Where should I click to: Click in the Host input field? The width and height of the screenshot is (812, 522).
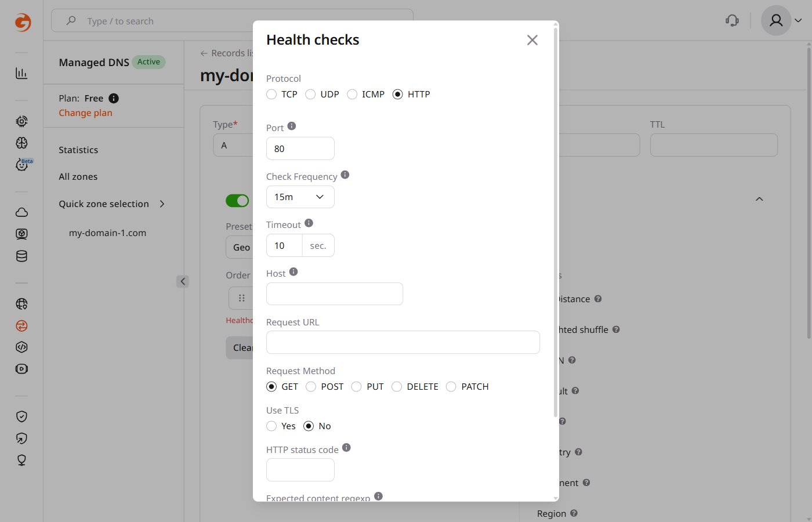334,294
